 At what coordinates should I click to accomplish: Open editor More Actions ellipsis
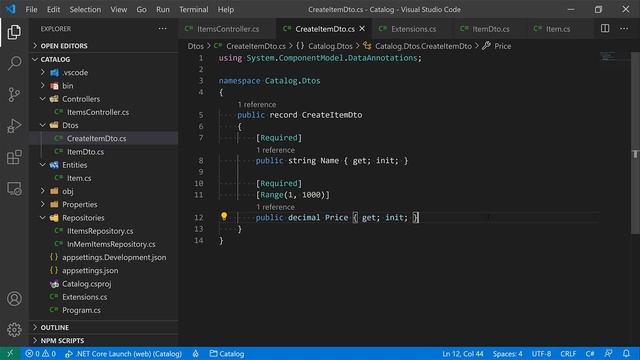point(624,29)
